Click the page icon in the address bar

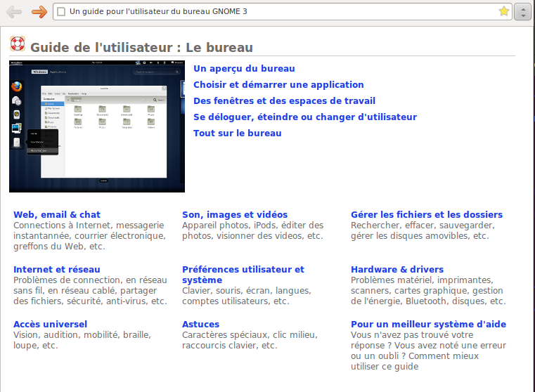click(x=61, y=12)
